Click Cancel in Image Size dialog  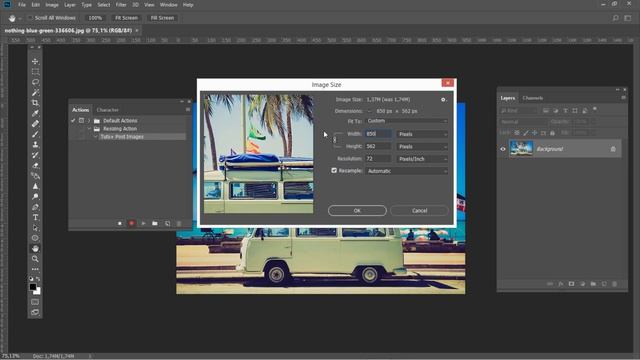pyautogui.click(x=419, y=211)
